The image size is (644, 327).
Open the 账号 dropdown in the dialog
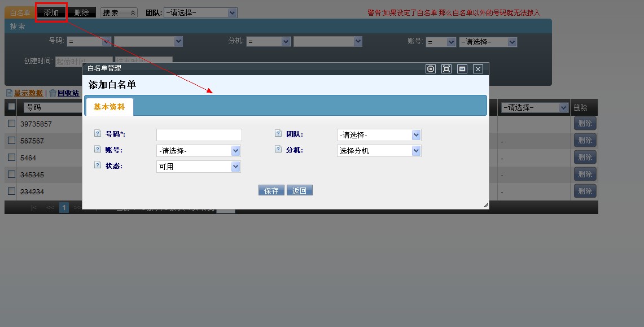tap(199, 151)
